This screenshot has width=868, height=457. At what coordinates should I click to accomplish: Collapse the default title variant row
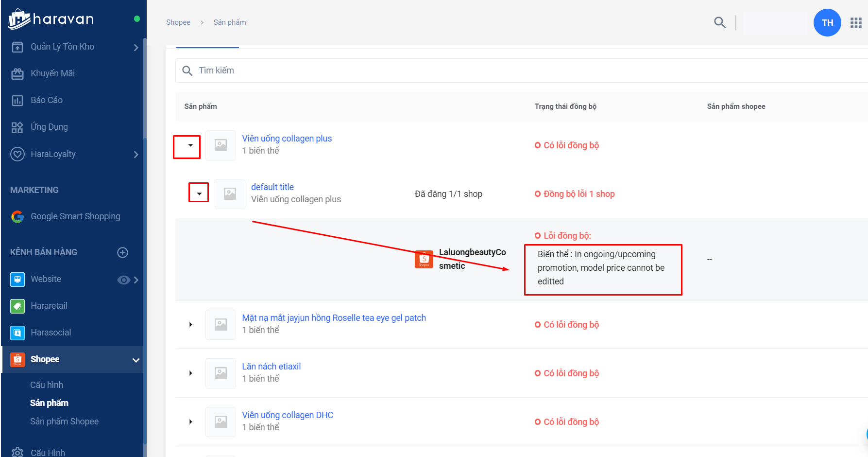[x=199, y=193]
